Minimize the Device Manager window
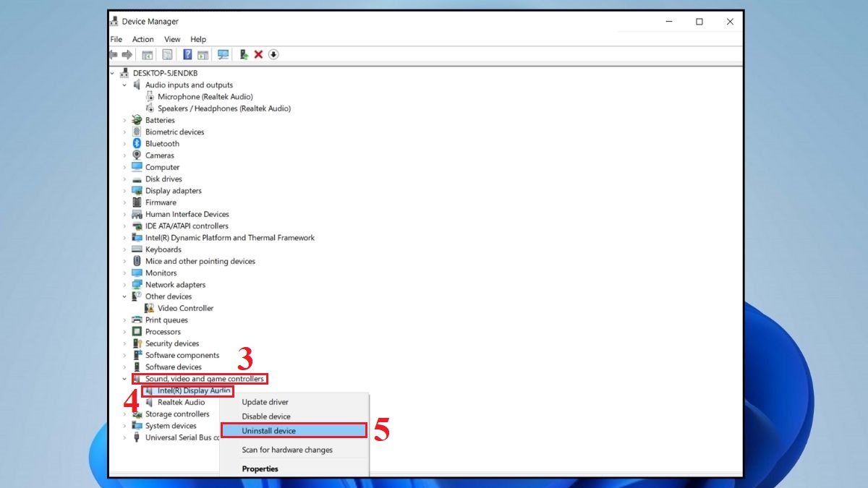868x488 pixels. (x=669, y=22)
